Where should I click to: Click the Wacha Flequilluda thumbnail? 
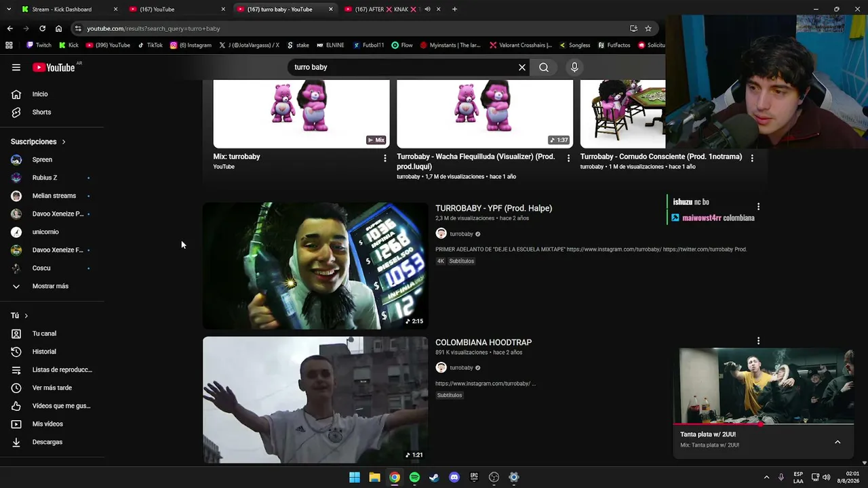[485, 114]
